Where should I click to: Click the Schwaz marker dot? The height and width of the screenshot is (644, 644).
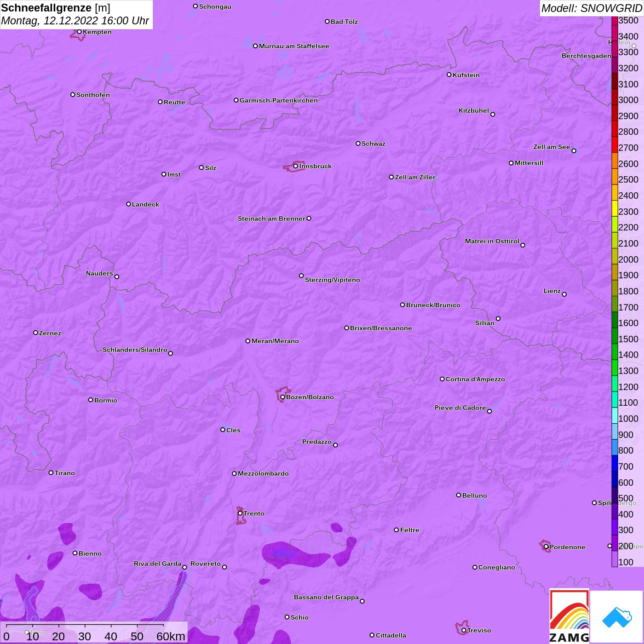click(358, 144)
